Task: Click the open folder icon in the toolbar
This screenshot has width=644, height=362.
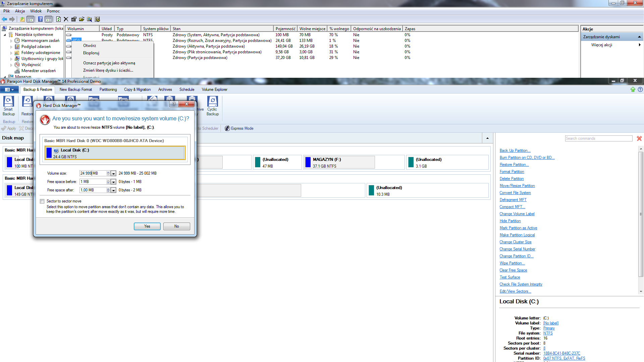Action: tap(82, 19)
